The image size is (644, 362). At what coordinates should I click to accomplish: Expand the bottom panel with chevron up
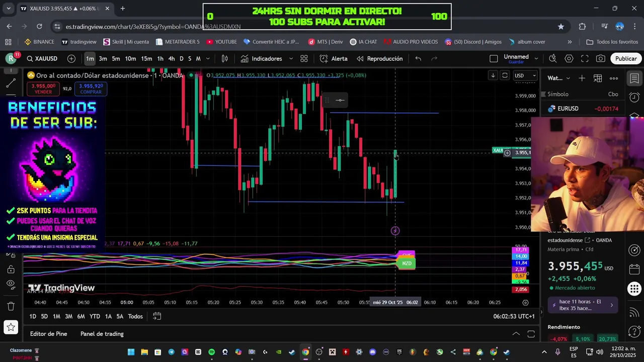coord(516,334)
